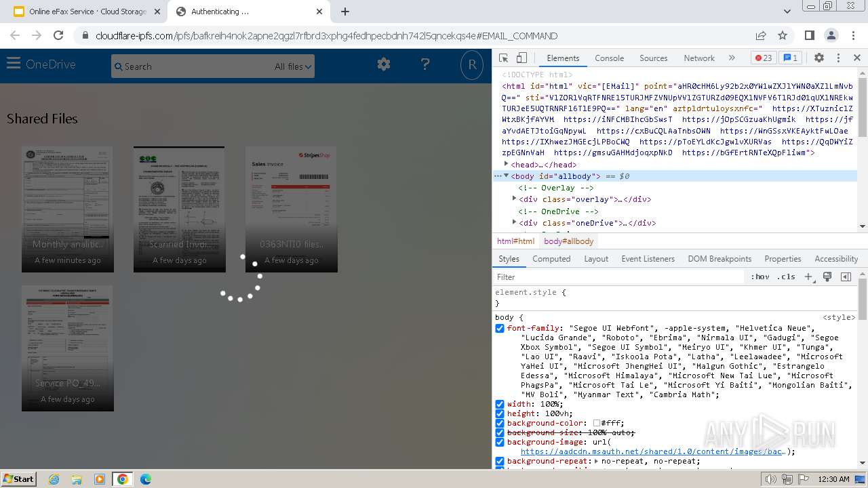This screenshot has width=868, height=488.
Task: Click the browser Forward arrow
Action: (37, 35)
